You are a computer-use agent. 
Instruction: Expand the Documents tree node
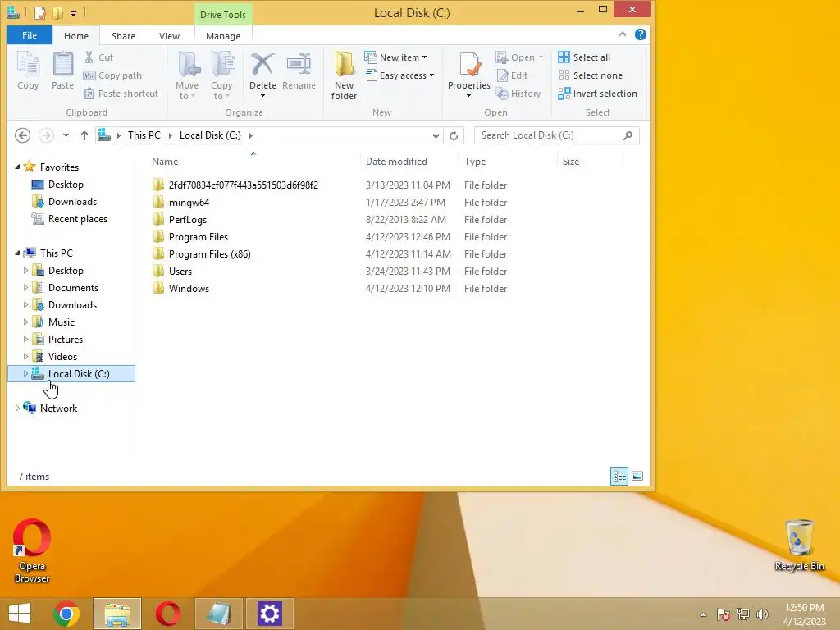[x=25, y=288]
